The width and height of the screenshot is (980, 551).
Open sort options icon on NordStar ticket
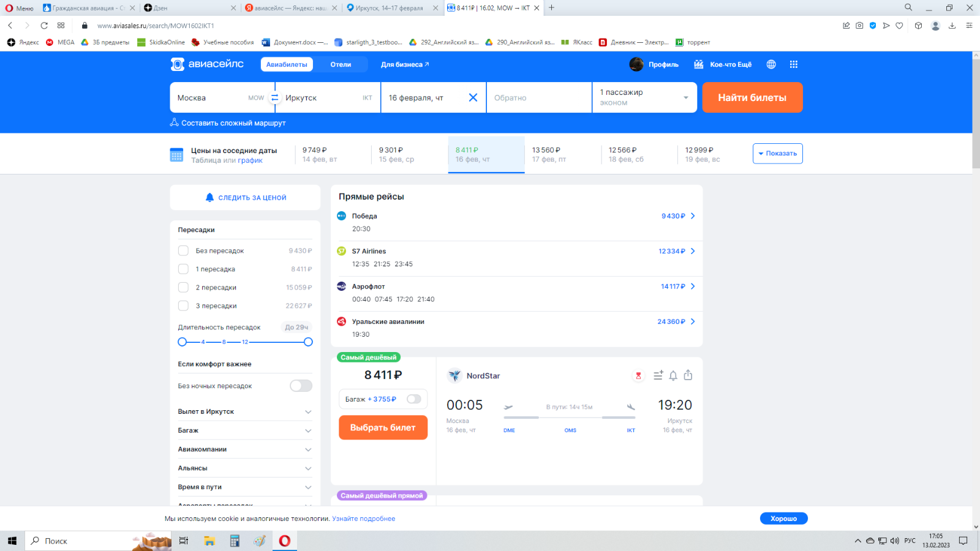tap(658, 375)
